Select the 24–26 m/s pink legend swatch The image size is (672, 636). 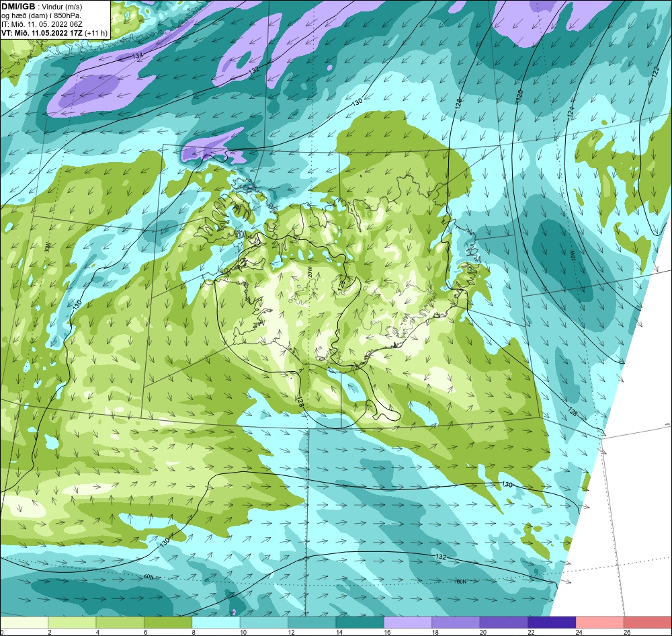click(600, 622)
